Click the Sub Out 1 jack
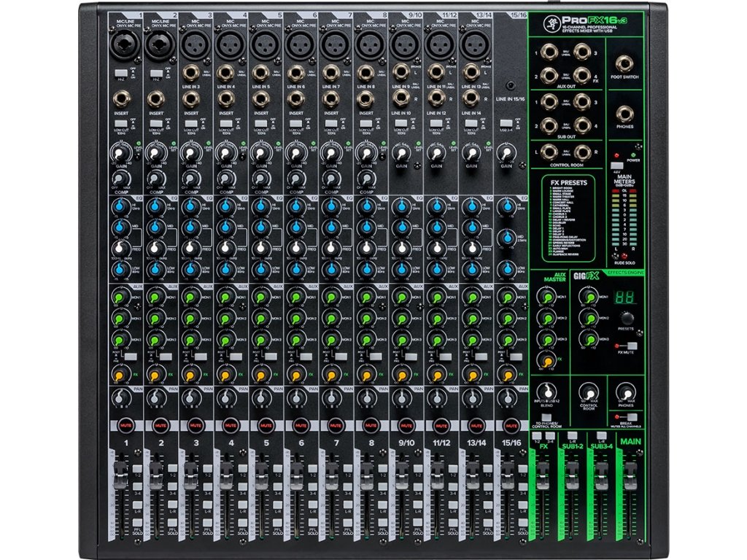The width and height of the screenshot is (747, 560). (549, 101)
